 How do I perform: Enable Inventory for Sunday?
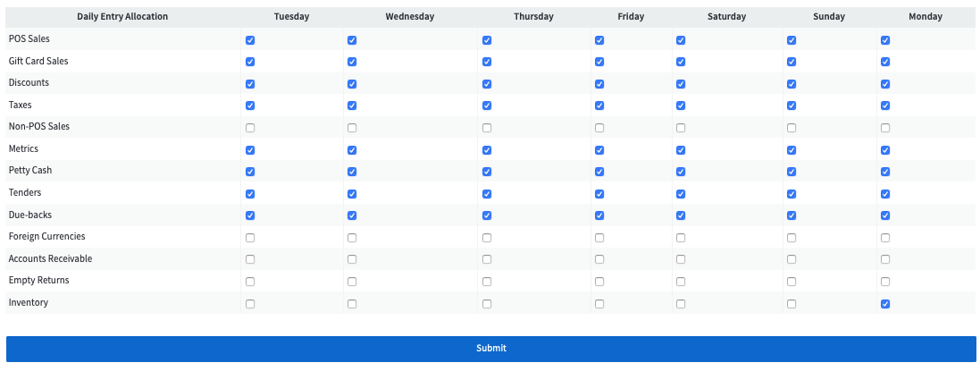792,304
